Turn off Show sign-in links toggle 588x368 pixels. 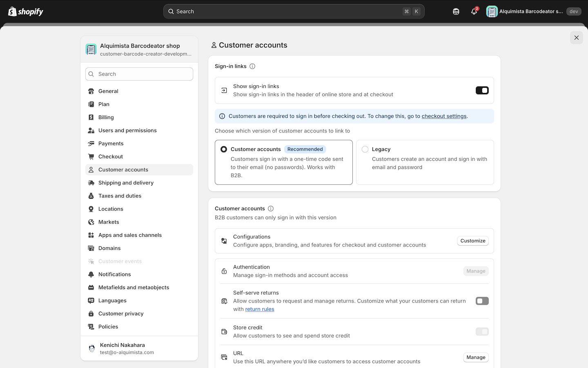482,90
